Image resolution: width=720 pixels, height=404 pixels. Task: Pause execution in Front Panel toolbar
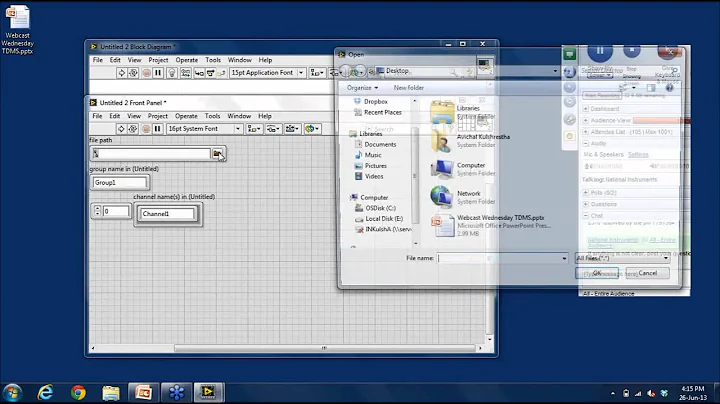pos(158,129)
